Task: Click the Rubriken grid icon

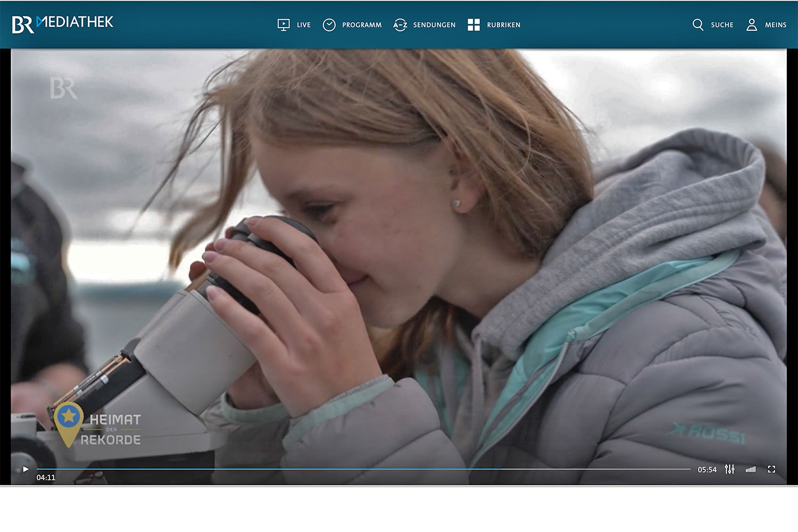Action: click(473, 25)
